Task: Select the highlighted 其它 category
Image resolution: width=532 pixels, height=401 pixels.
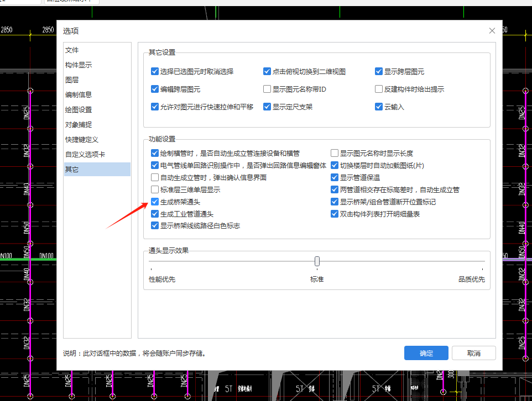Action: click(x=97, y=170)
